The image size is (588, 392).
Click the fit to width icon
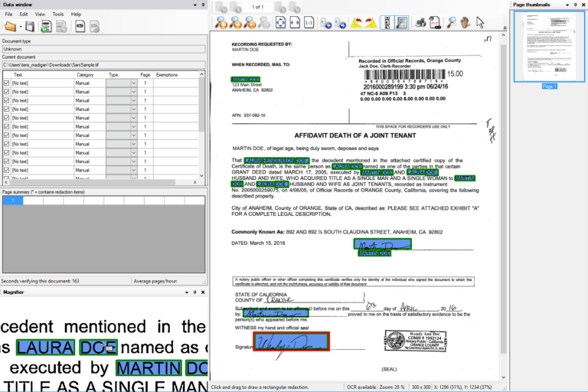click(295, 22)
